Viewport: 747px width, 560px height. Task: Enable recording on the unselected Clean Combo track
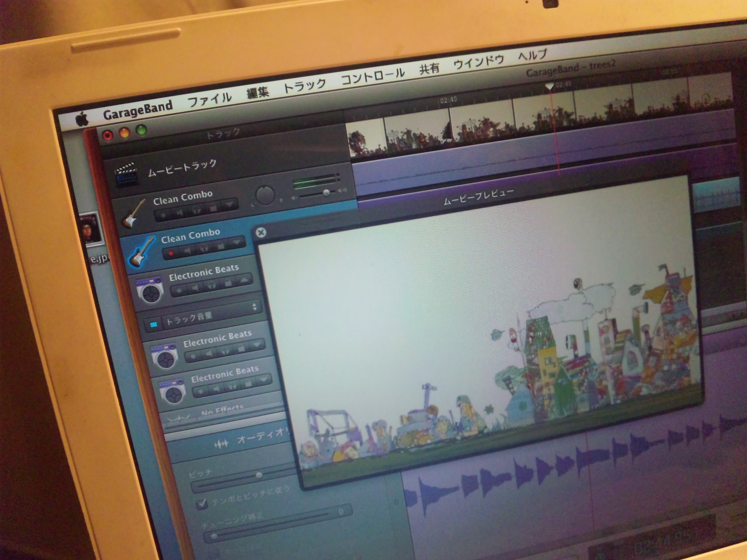point(163,215)
